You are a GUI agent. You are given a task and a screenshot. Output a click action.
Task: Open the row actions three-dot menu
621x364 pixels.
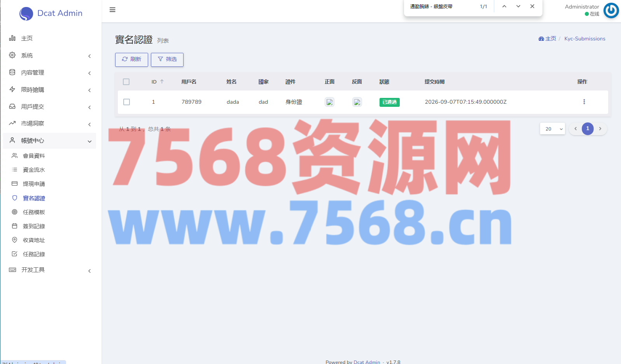click(584, 102)
